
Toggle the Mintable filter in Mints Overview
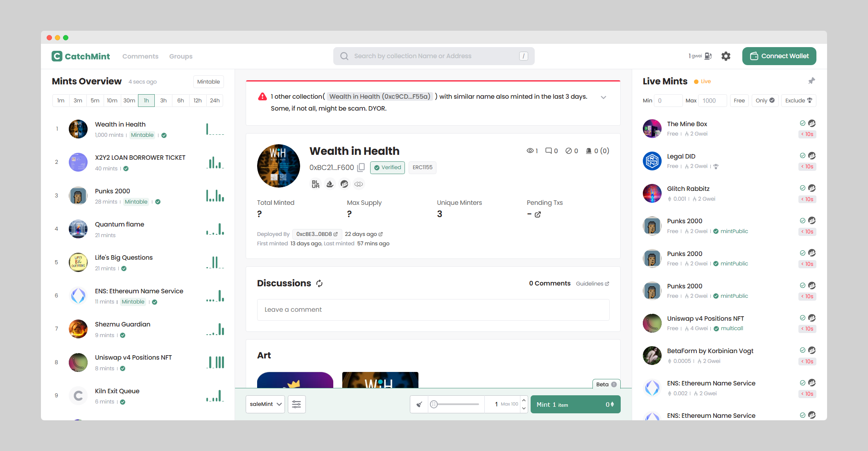coord(208,82)
